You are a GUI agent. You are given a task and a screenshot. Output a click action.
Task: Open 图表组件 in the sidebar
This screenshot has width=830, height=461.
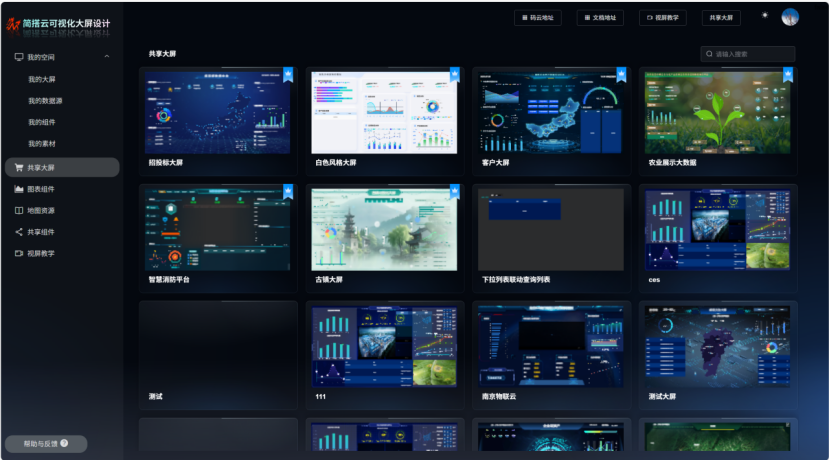[40, 189]
